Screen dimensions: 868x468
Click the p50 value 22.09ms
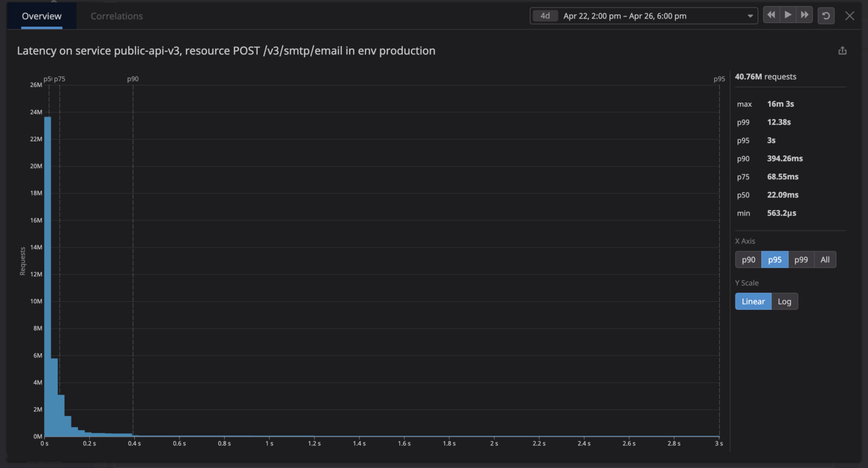[x=783, y=194]
